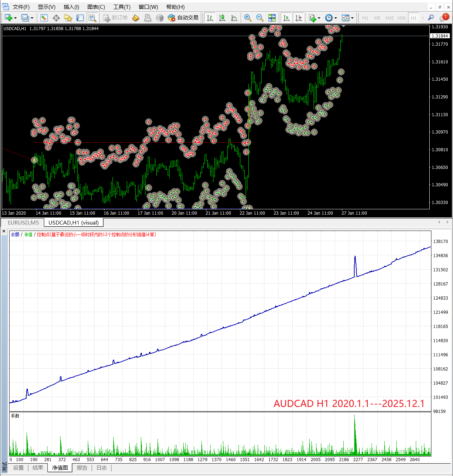Click the zoom out magnifier icon

[x=260, y=18]
